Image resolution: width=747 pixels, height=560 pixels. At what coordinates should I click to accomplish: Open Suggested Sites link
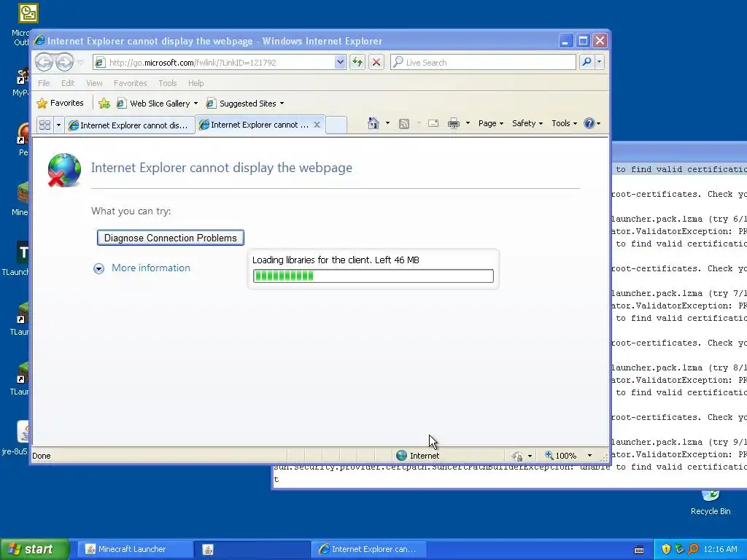pyautogui.click(x=241, y=104)
